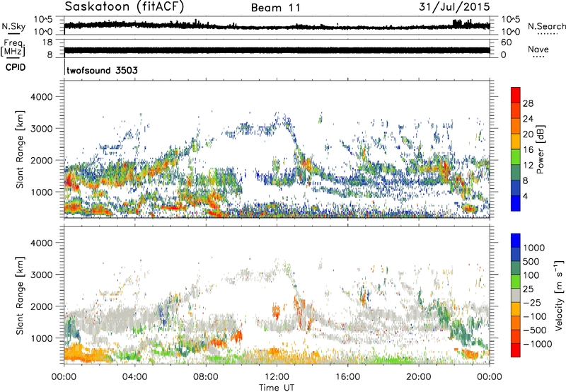
Task: Click the sky noise plot strip
Action: click(x=277, y=25)
